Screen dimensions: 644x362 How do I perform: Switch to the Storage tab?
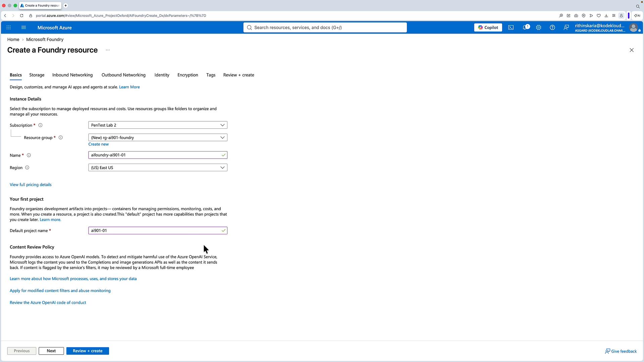[x=37, y=75]
